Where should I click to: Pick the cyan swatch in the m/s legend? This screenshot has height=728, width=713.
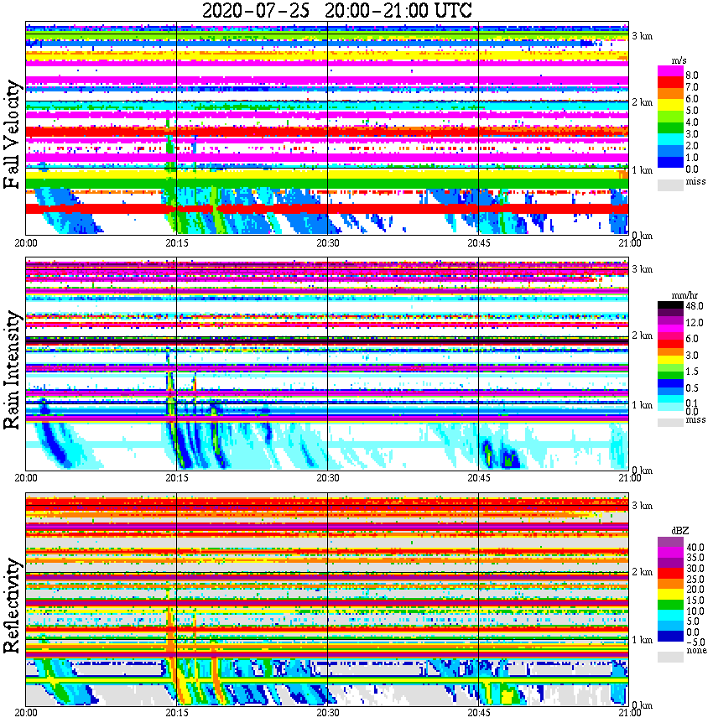click(x=670, y=139)
